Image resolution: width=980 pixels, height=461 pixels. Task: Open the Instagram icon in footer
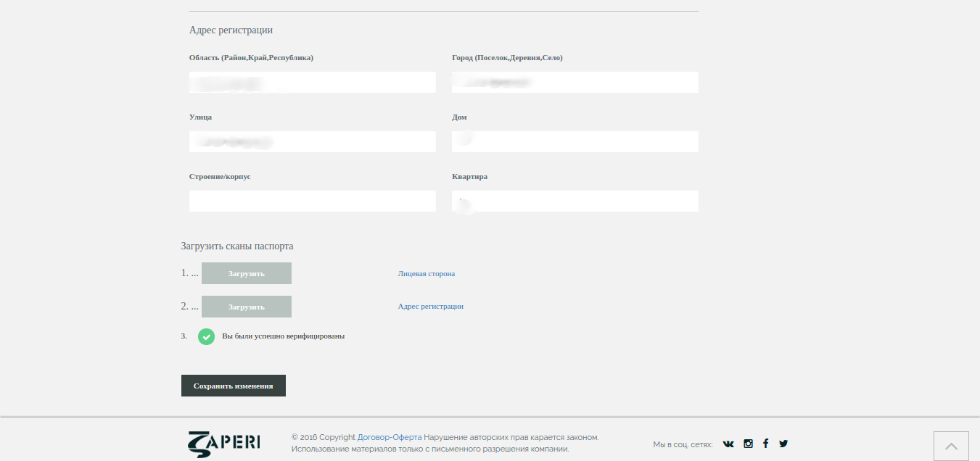click(748, 444)
